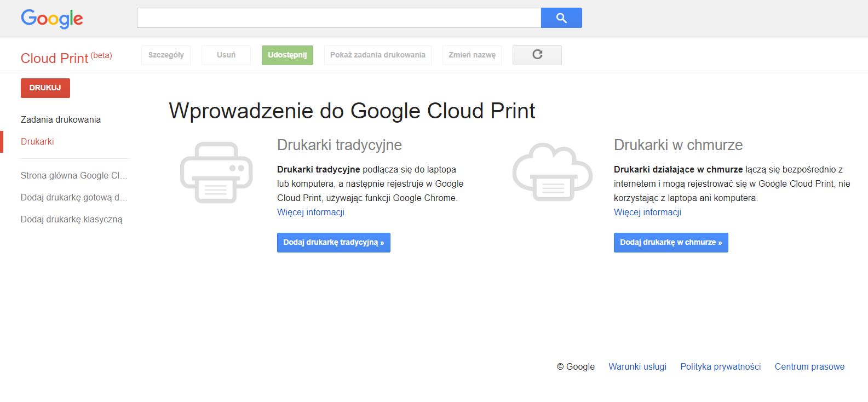Click Dodaj drukarkę tradycyjną button
The height and width of the screenshot is (402, 868).
click(x=334, y=242)
